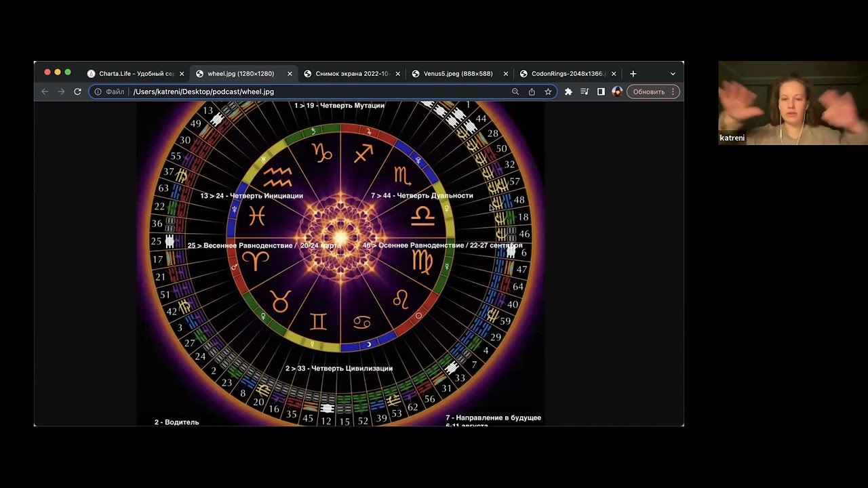This screenshot has width=868, height=488.
Task: Click the Capricorn zodiac symbol on wheel
Action: [x=322, y=153]
